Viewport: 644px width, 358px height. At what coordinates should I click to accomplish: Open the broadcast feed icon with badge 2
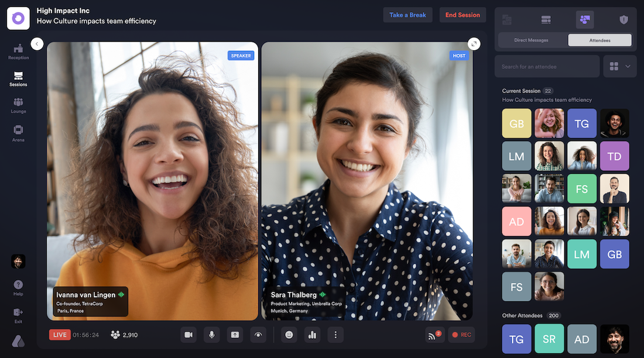434,335
